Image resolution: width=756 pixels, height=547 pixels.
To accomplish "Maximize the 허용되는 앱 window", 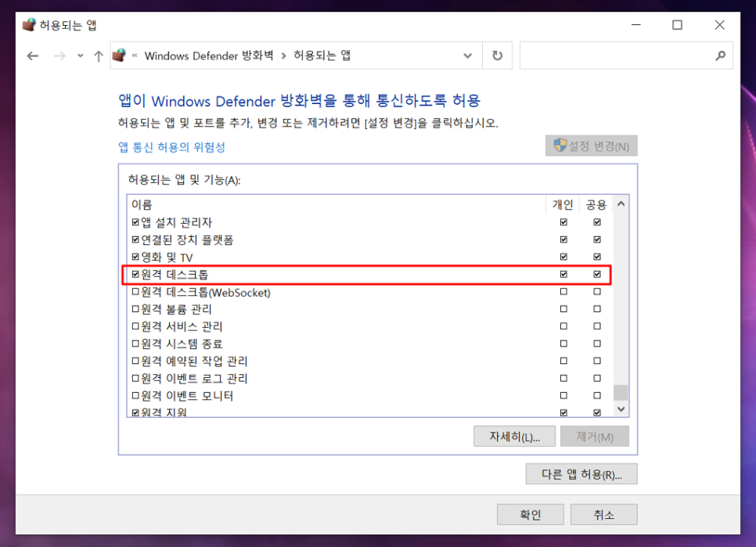I will point(678,24).
